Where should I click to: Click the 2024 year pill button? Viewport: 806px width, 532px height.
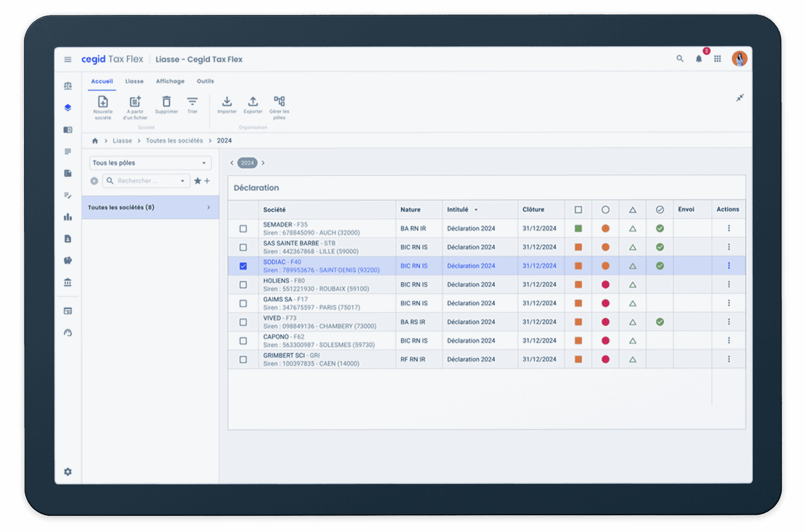tap(247, 163)
